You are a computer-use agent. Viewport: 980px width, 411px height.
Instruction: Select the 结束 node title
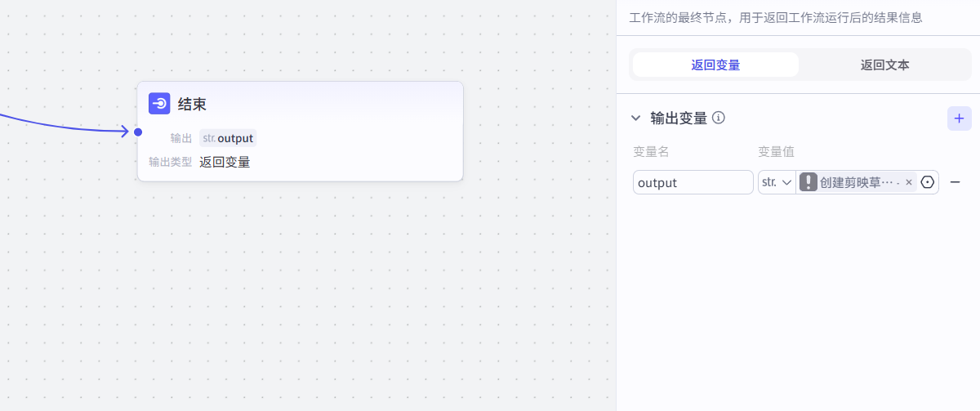[192, 104]
